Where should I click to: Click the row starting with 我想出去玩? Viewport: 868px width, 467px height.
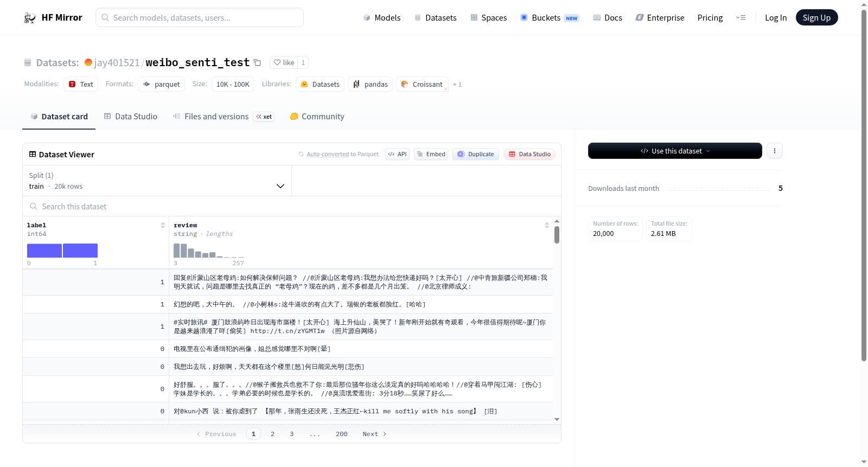pos(288,367)
